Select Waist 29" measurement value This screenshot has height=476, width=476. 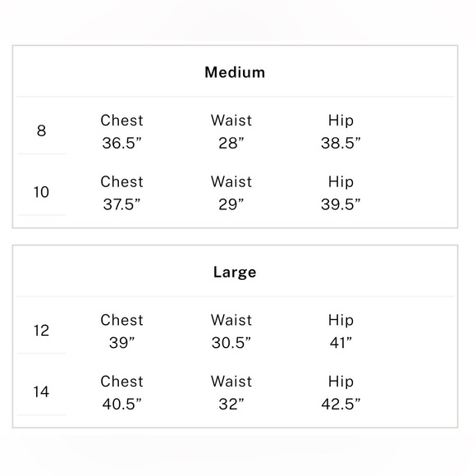231,204
